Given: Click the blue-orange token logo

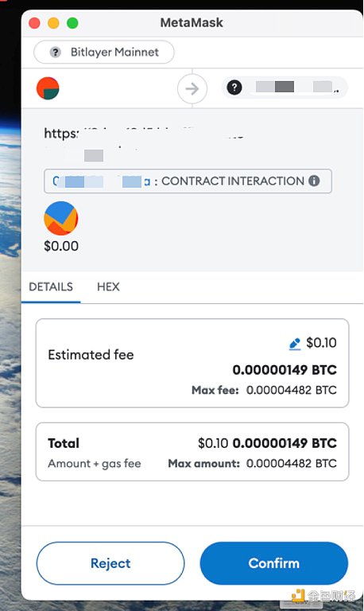Looking at the screenshot, I should pyautogui.click(x=61, y=218).
